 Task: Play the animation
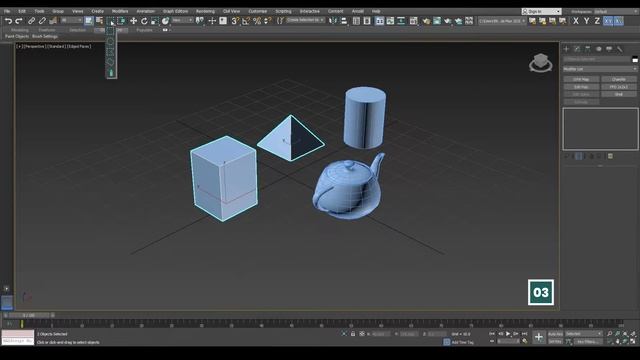(508, 334)
